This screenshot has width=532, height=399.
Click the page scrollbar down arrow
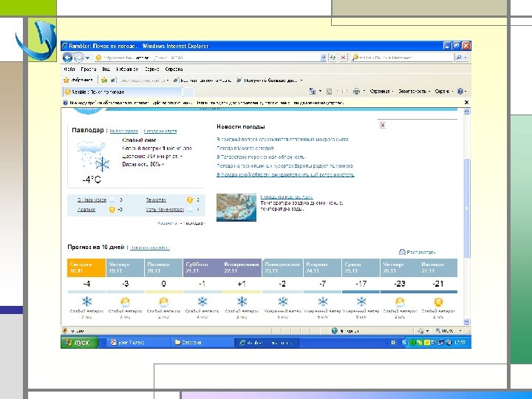click(466, 321)
